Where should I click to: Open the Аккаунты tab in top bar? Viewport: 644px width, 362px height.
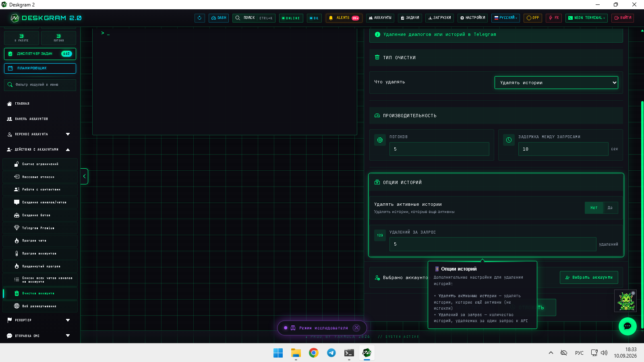[x=380, y=18]
